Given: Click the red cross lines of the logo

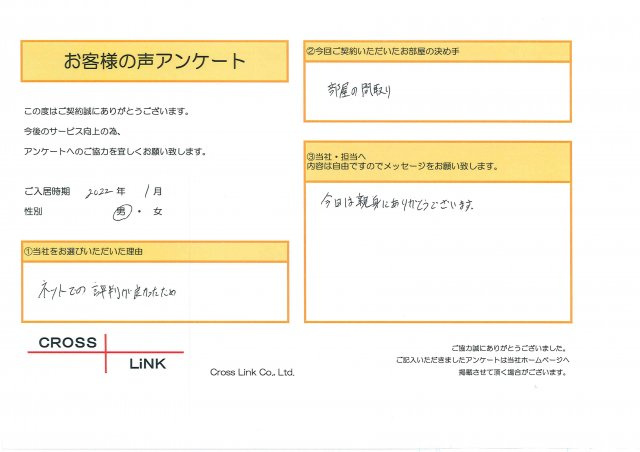Looking at the screenshot, I should [103, 353].
